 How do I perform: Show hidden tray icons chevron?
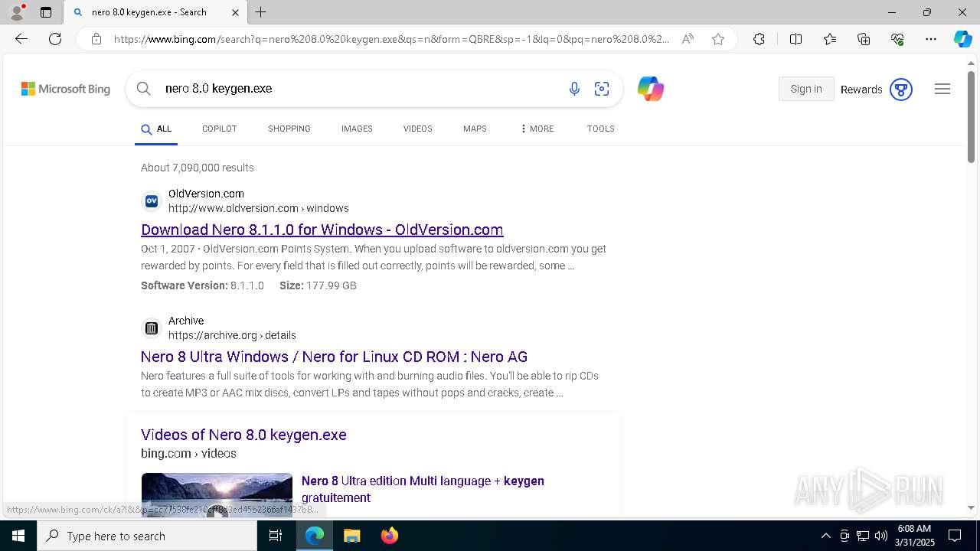[825, 536]
